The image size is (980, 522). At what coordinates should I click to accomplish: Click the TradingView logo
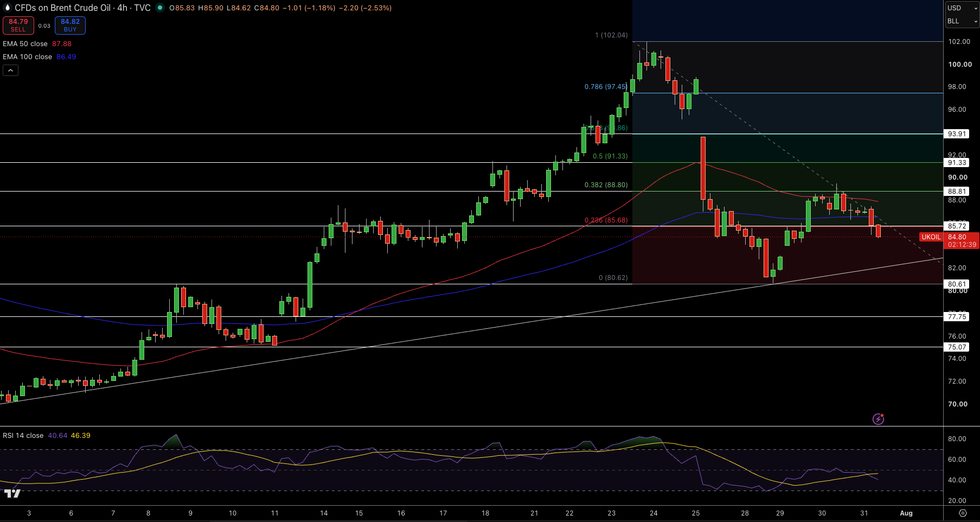[x=12, y=493]
